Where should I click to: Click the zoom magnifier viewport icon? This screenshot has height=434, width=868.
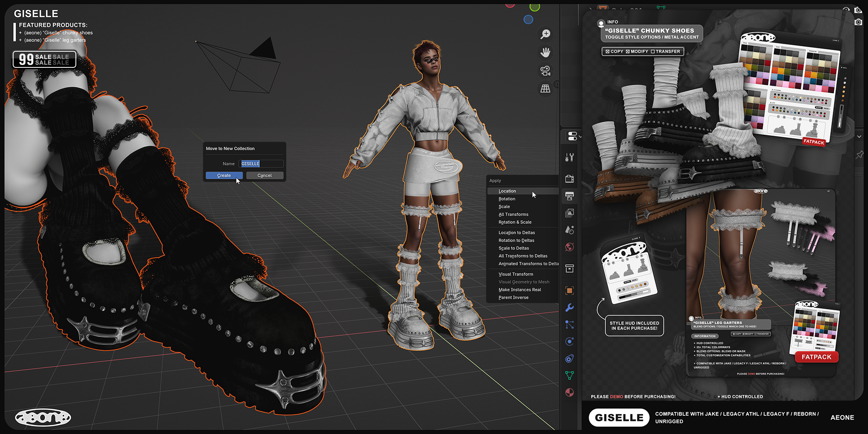click(545, 34)
